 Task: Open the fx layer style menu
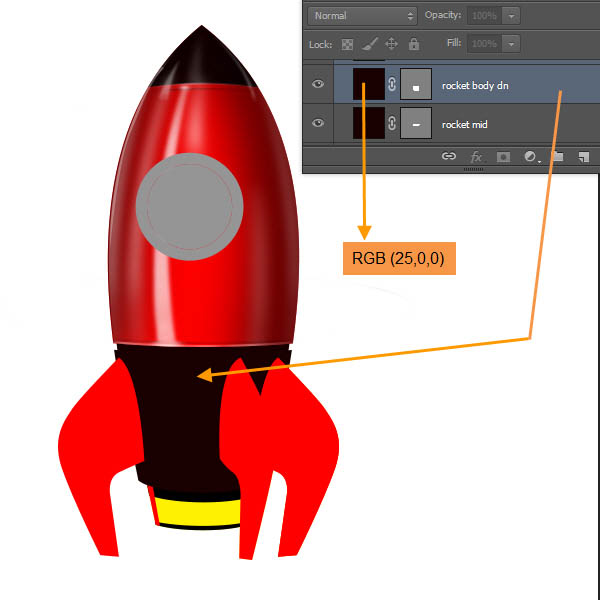(476, 157)
